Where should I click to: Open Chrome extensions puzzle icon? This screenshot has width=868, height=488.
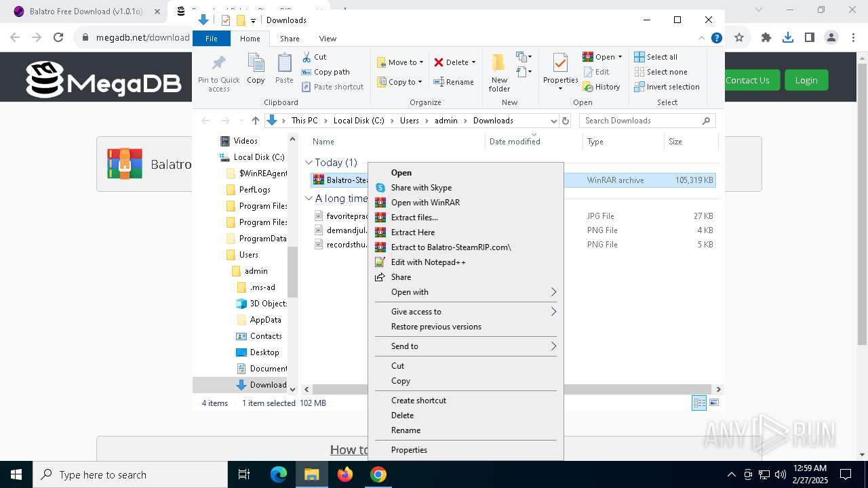(766, 38)
